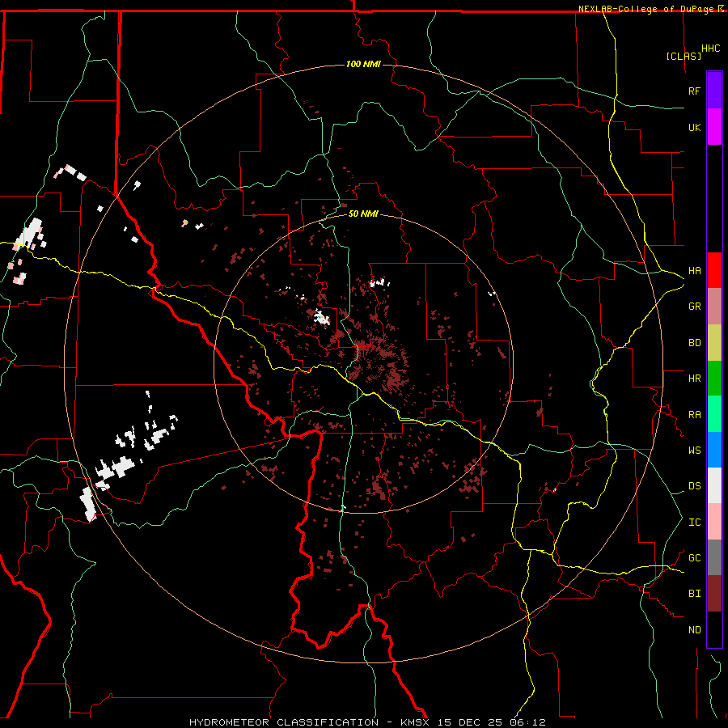
Task: Click the IC legend label
Action: (694, 523)
